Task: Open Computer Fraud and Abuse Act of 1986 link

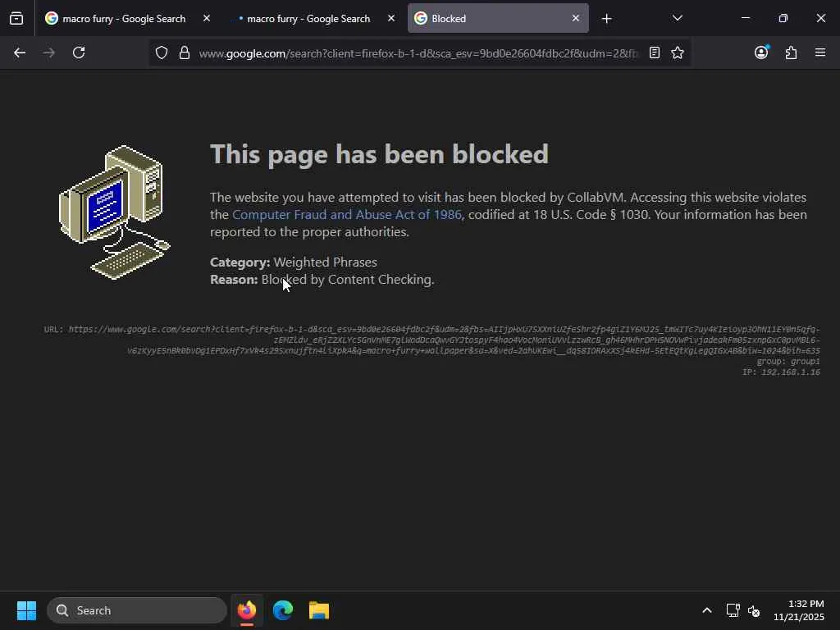Action: (x=347, y=215)
